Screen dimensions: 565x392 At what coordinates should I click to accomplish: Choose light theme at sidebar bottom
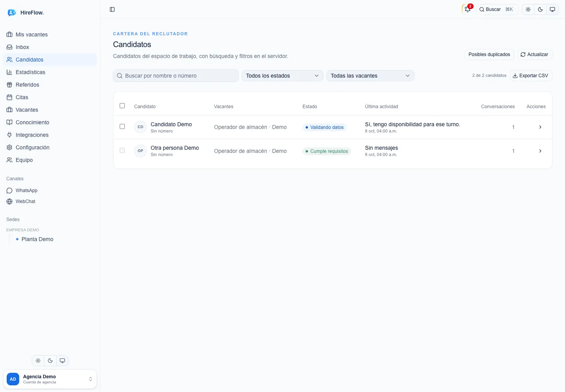[38, 361]
